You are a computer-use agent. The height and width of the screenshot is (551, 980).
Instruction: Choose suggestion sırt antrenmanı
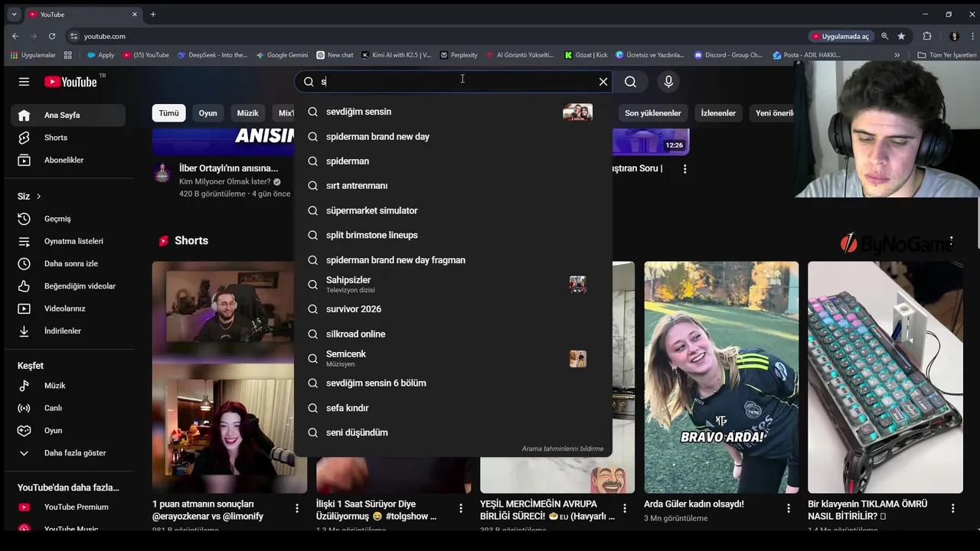point(453,186)
